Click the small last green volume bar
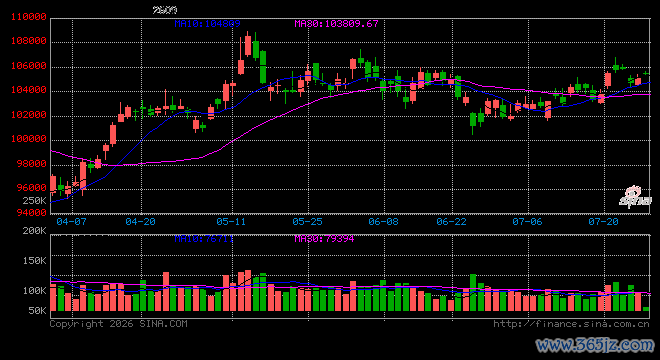Screen dimensions: 660x360 pyautogui.click(x=646, y=309)
